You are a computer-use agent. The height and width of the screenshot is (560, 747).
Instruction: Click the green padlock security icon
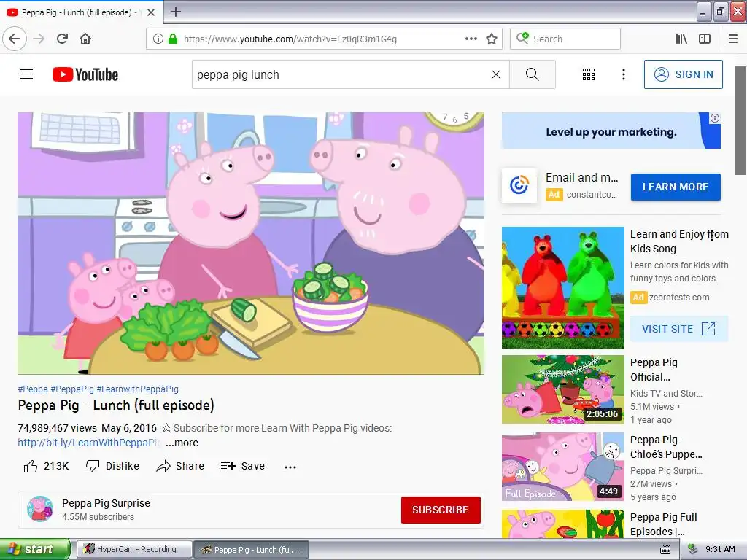173,39
